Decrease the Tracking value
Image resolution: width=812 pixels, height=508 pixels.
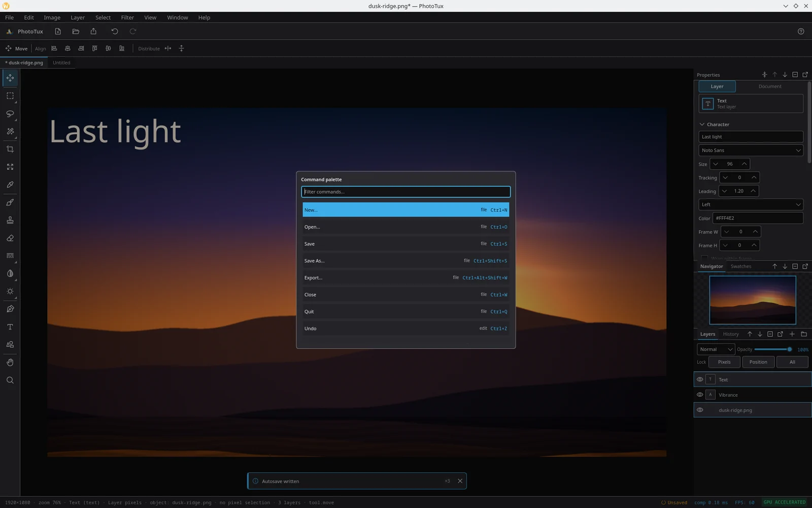tap(725, 178)
